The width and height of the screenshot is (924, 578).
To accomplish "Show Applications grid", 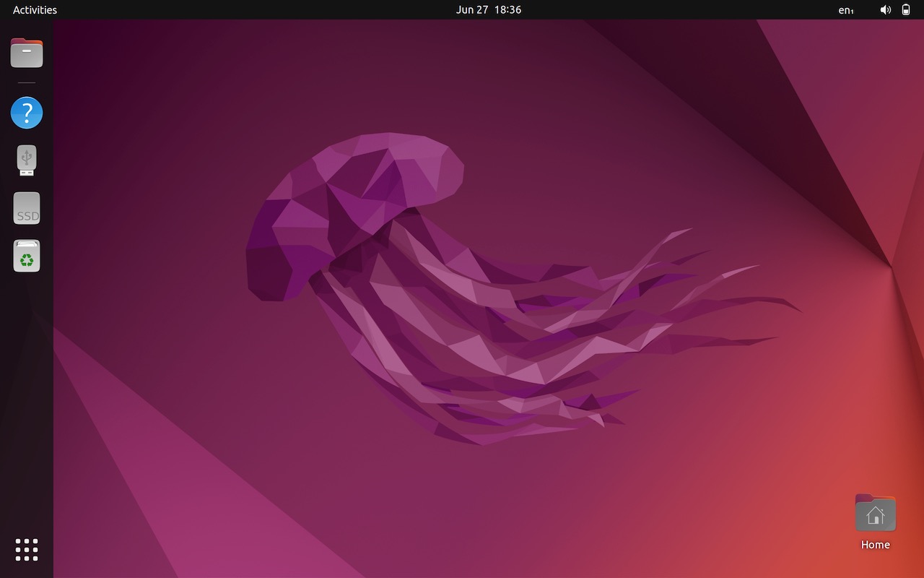I will click(x=27, y=550).
